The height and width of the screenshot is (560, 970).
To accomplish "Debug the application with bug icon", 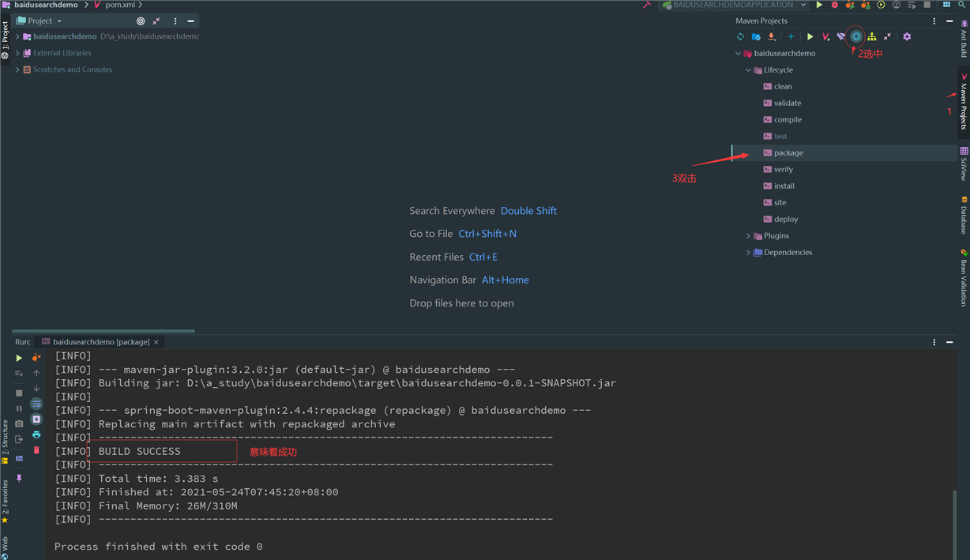I will pyautogui.click(x=835, y=5).
